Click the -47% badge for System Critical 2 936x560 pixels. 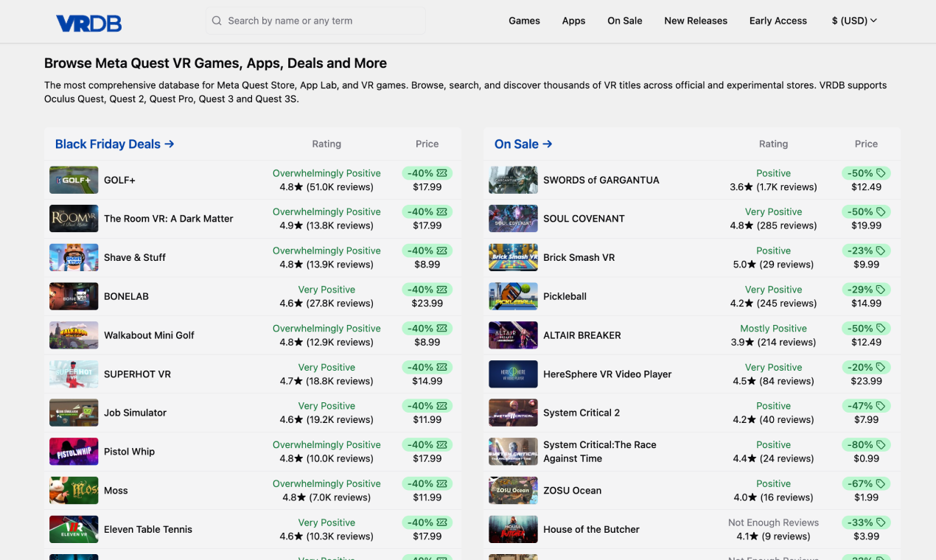[866, 406]
